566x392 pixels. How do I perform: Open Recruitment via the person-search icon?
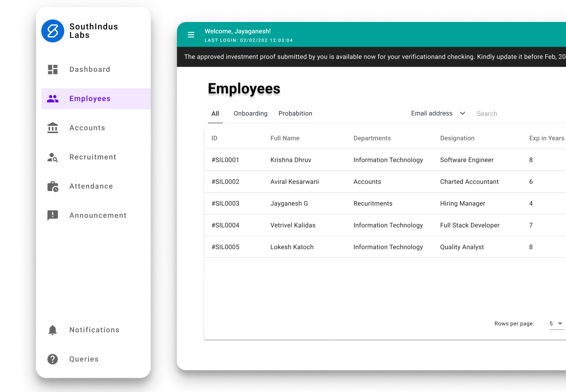tap(53, 157)
